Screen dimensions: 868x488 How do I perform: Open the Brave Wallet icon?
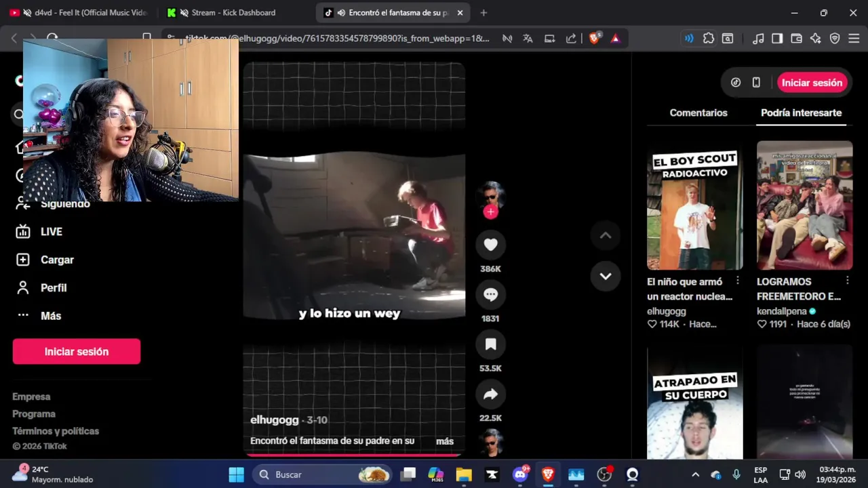pyautogui.click(x=796, y=39)
